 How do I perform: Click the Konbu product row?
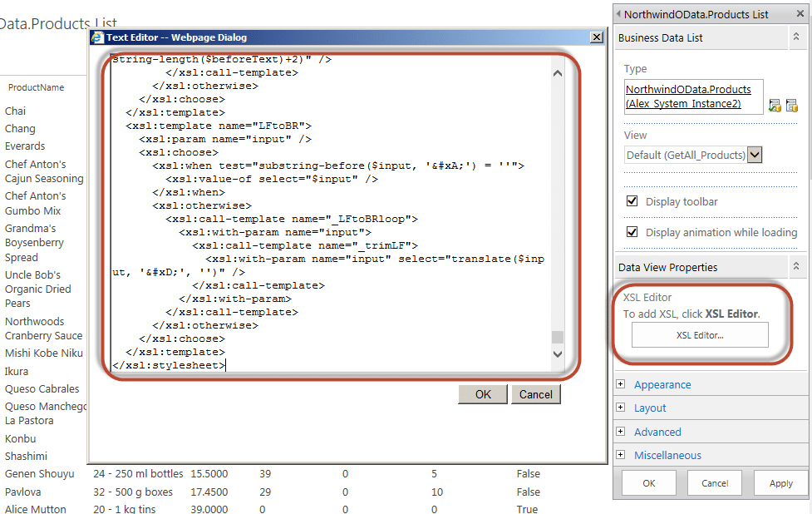click(x=20, y=438)
